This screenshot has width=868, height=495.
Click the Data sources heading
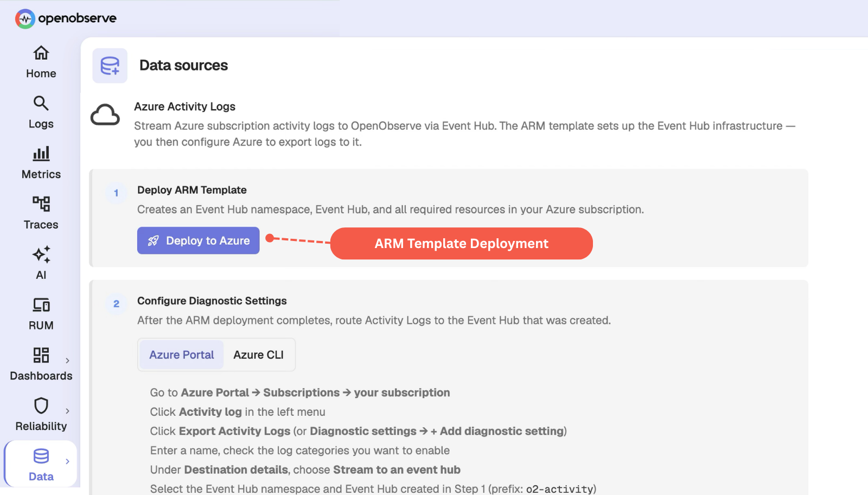pos(184,65)
